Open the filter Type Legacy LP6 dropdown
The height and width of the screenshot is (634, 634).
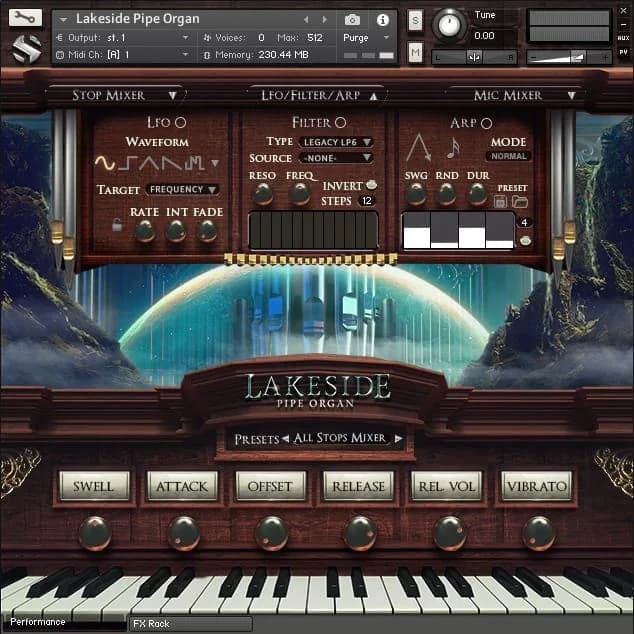(x=336, y=142)
